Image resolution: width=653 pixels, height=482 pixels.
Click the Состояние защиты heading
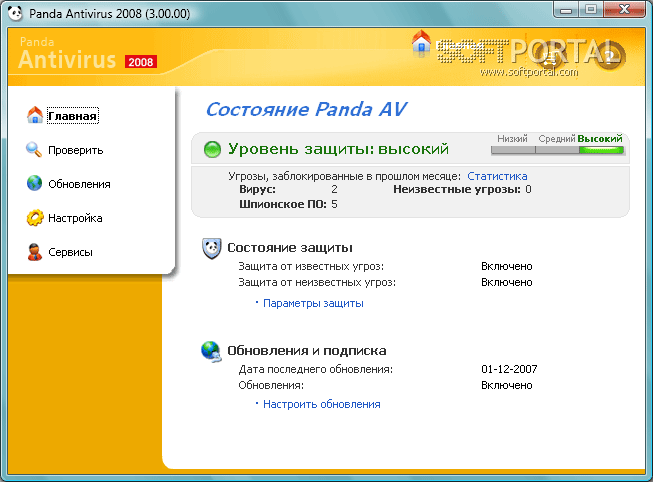coord(290,248)
